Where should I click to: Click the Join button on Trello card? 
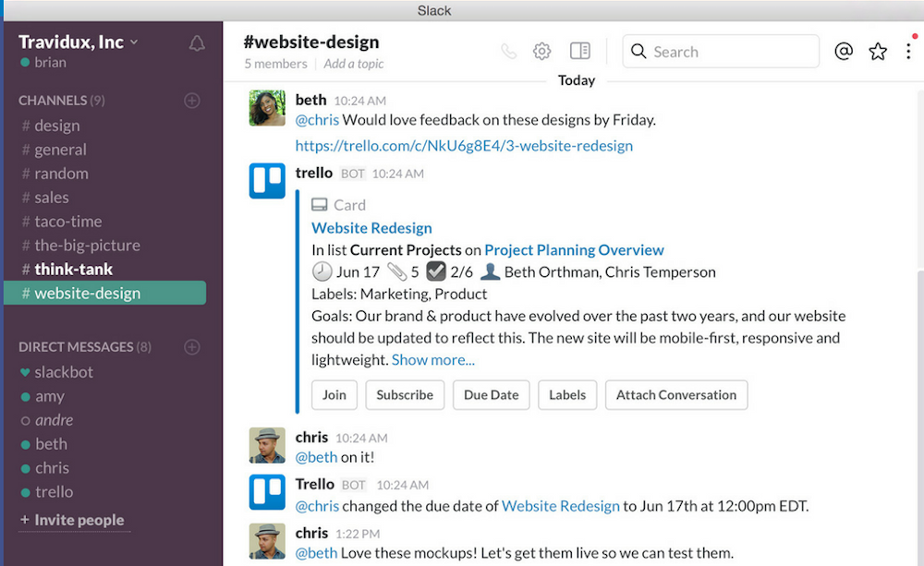pyautogui.click(x=334, y=394)
